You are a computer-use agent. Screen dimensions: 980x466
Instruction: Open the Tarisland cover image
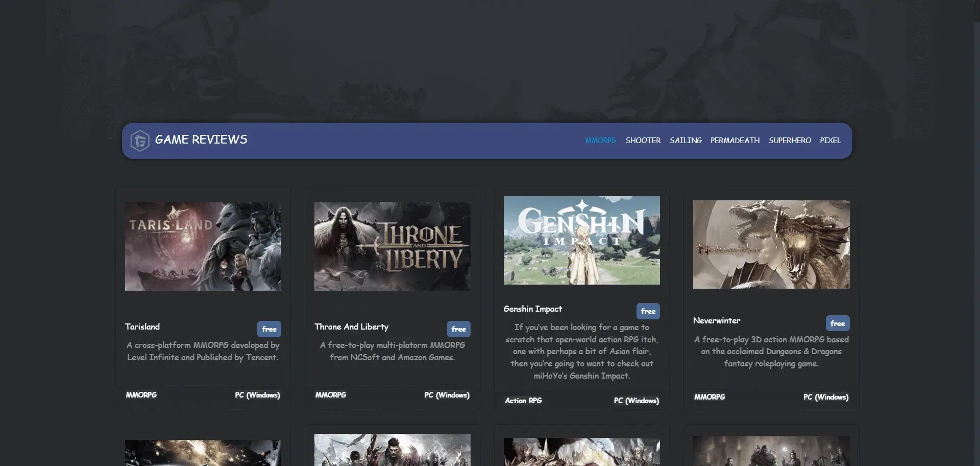(x=203, y=246)
